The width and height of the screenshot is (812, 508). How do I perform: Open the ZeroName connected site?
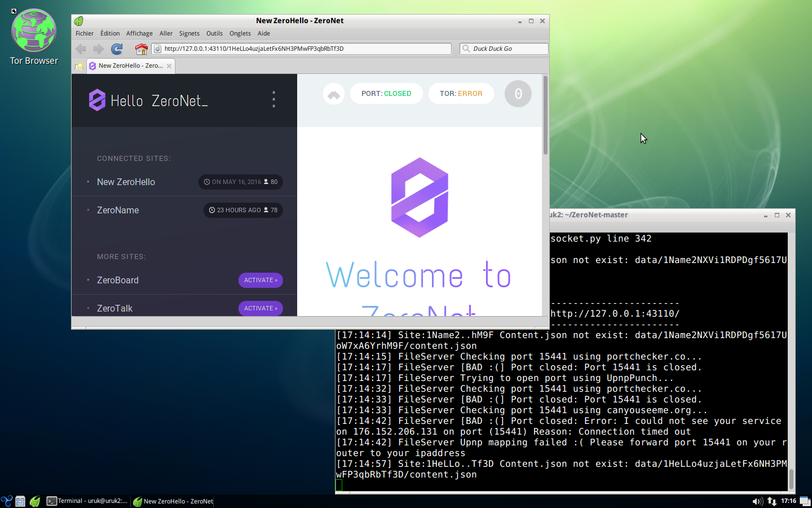[x=118, y=210]
